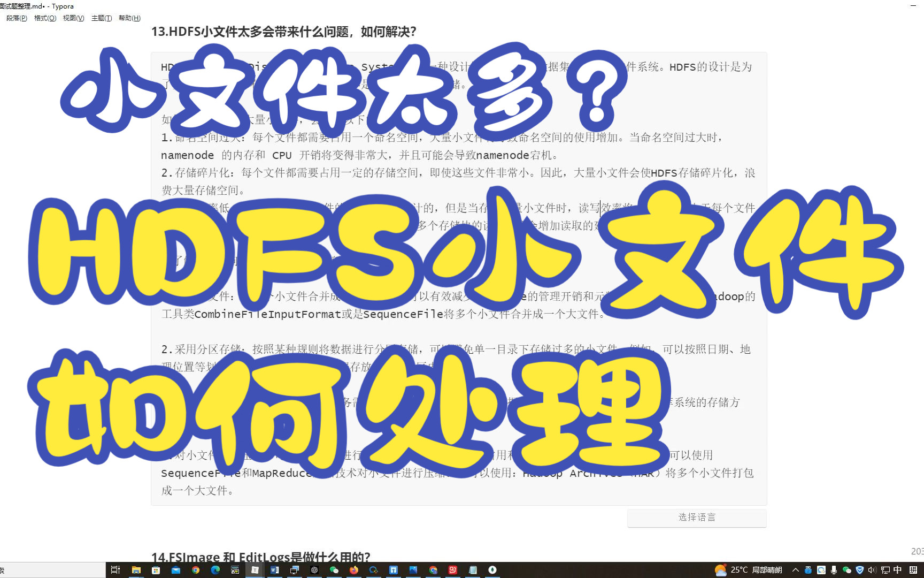Minimize the Typora window
924x578 pixels.
point(913,5)
